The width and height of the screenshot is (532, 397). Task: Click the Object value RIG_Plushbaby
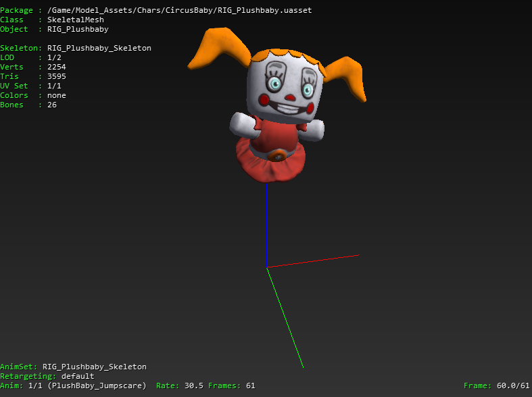(78, 30)
